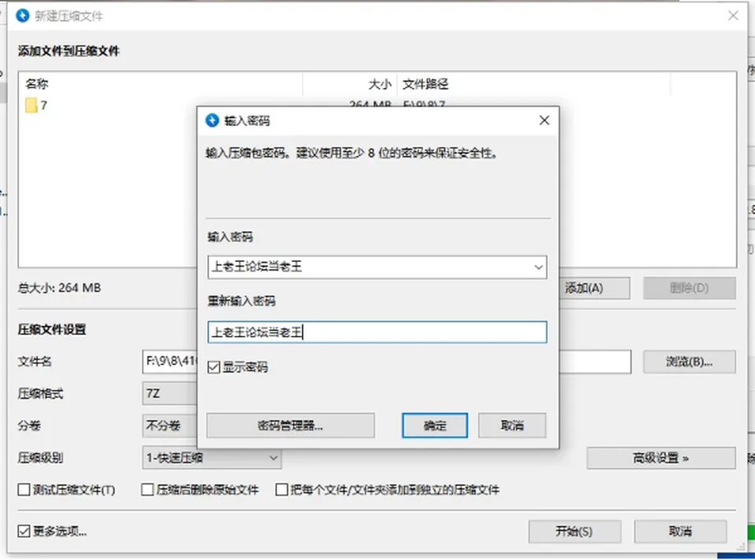Expand 高级设置 » options
The height and width of the screenshot is (560, 755).
click(x=661, y=458)
